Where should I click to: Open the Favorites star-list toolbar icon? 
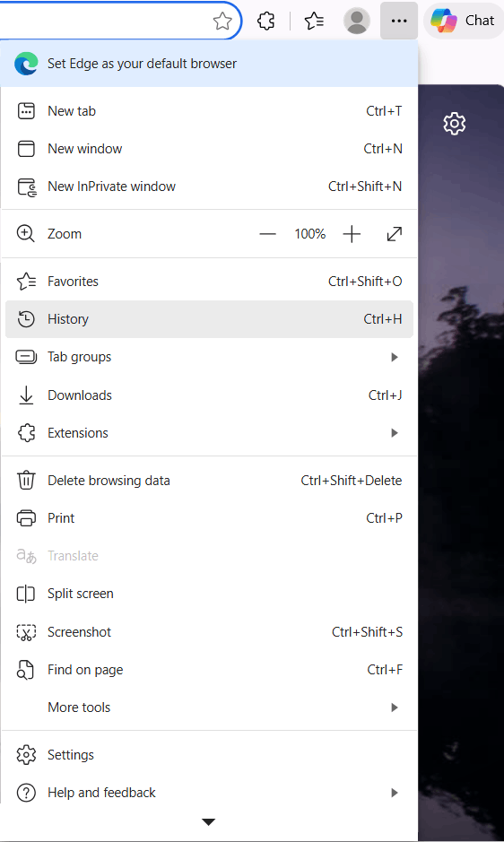tap(314, 21)
